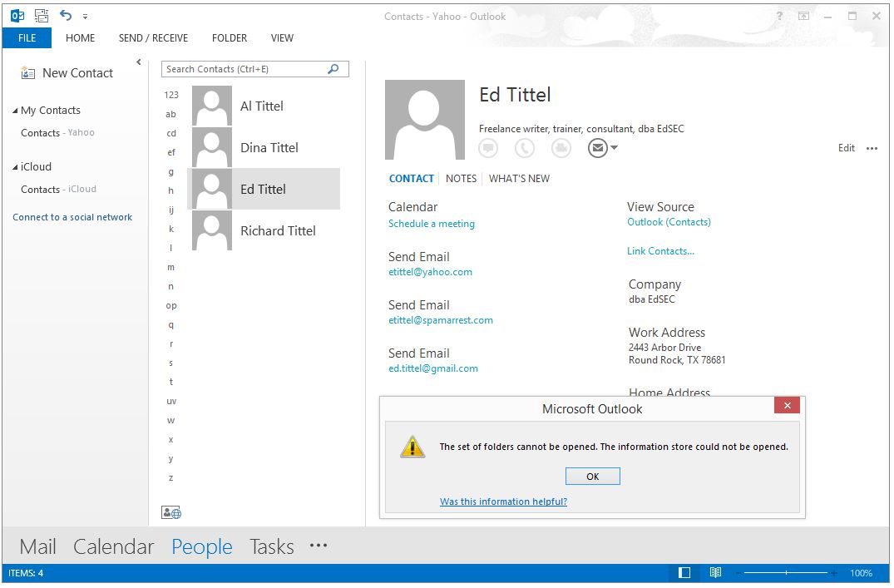Image resolution: width=894 pixels, height=588 pixels.
Task: Select Al Tittel contact
Action: [265, 106]
